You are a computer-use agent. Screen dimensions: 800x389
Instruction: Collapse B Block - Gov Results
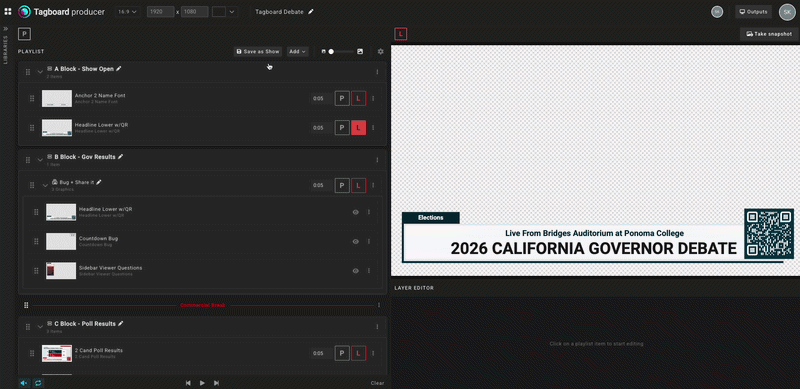(40, 160)
